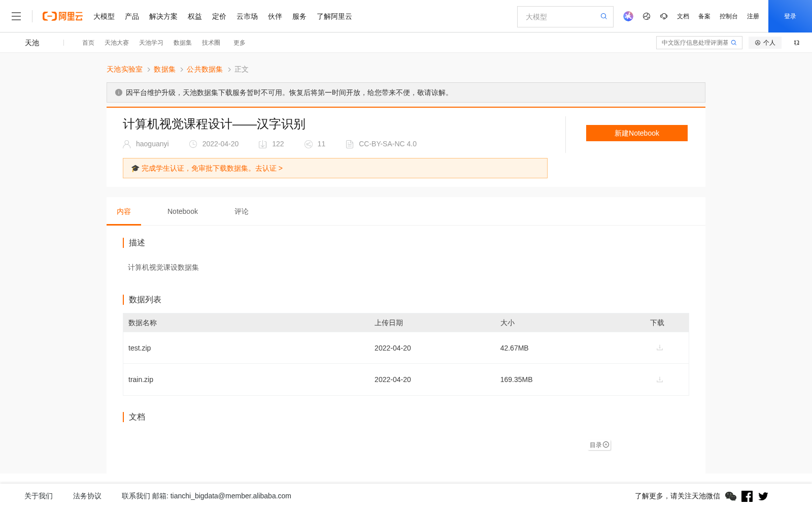Download test.zip via download icon

660,347
